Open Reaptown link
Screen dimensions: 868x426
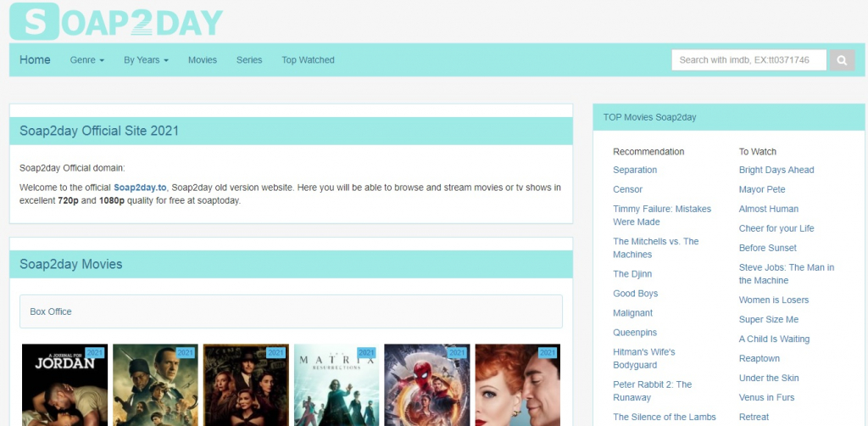click(x=759, y=358)
